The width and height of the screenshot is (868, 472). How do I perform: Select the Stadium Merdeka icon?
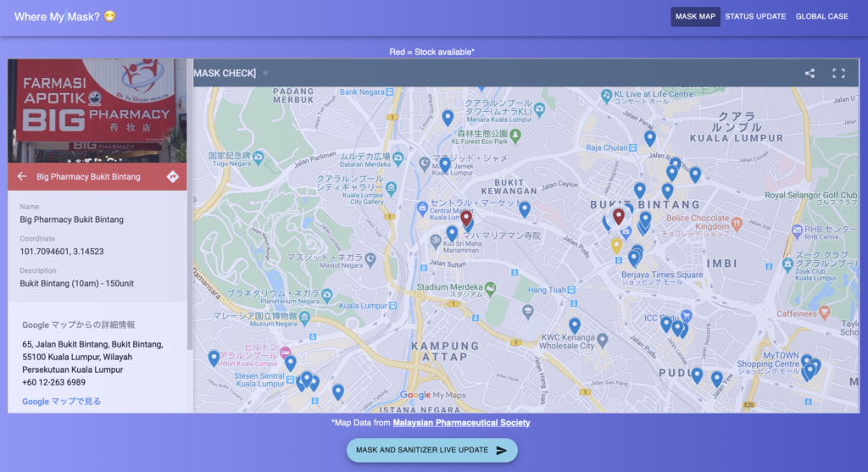tap(490, 288)
